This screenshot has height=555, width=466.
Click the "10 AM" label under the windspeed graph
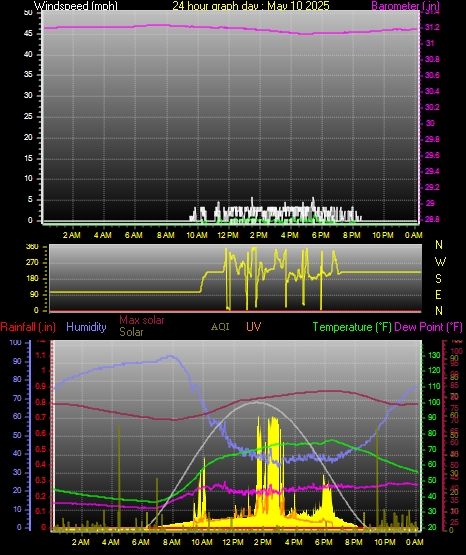197,235
